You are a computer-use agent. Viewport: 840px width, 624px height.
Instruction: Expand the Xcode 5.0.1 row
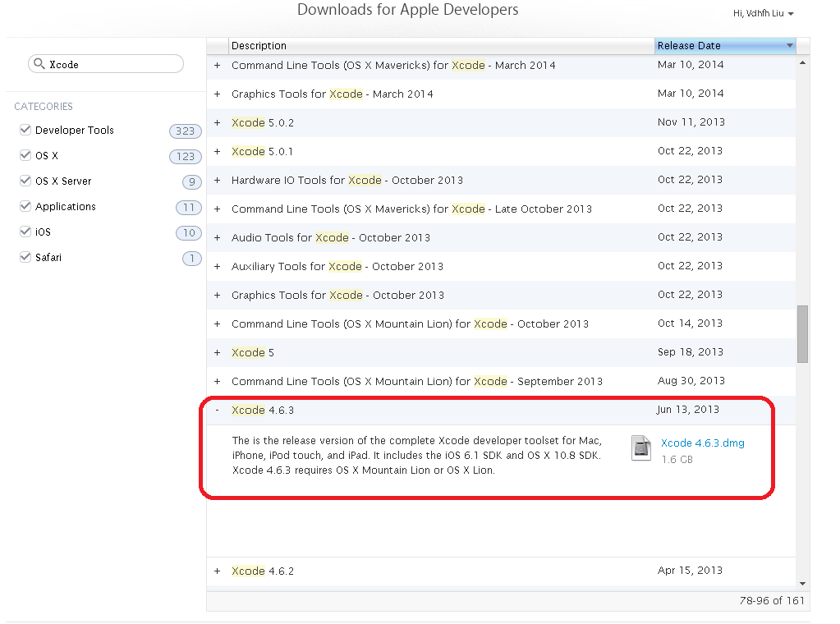coord(217,152)
